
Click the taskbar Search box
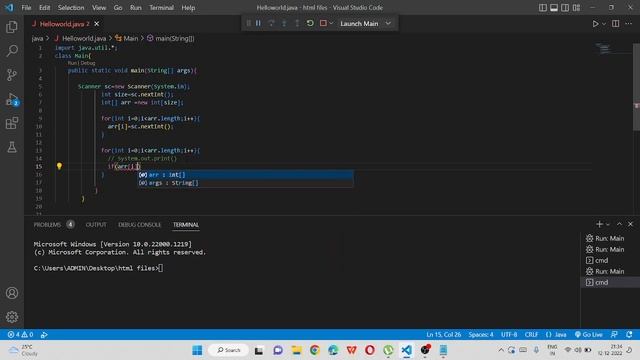pos(229,350)
